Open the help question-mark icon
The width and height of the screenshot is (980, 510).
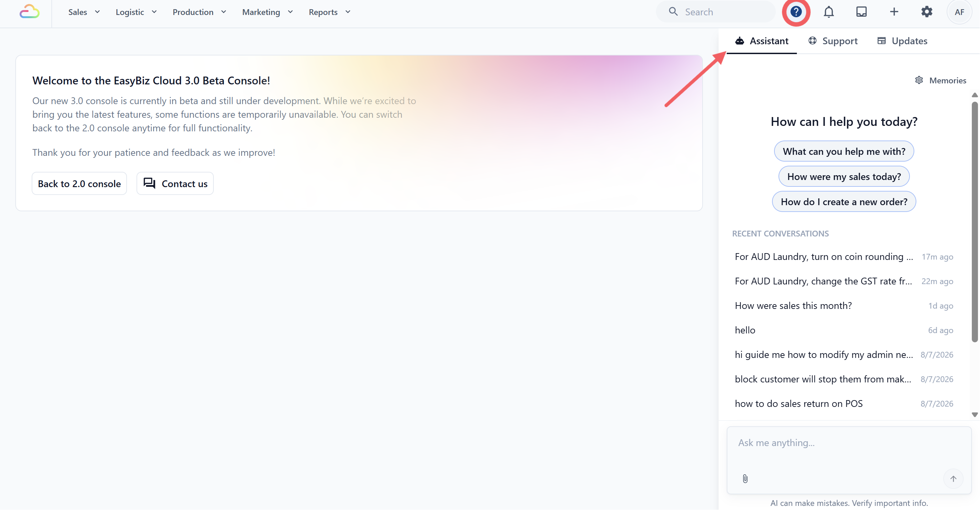(796, 12)
